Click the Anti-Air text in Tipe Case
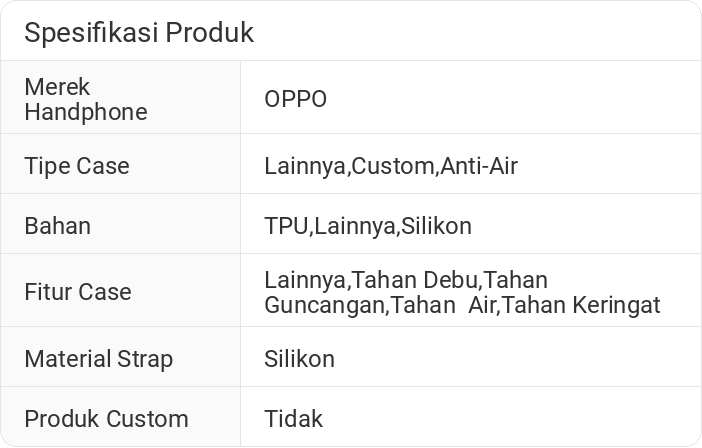Screen dimensions: 702x448 [x=479, y=166]
